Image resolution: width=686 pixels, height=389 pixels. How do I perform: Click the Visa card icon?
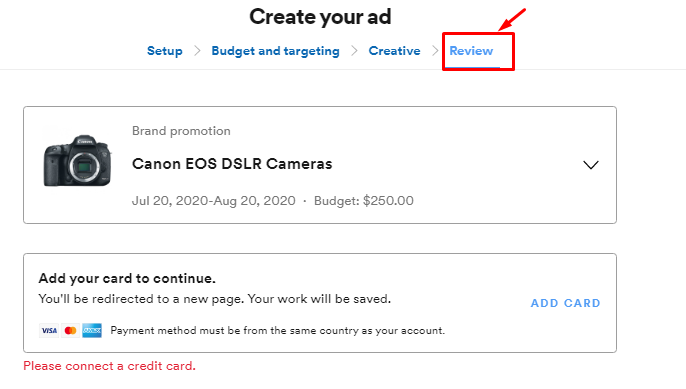click(x=49, y=330)
